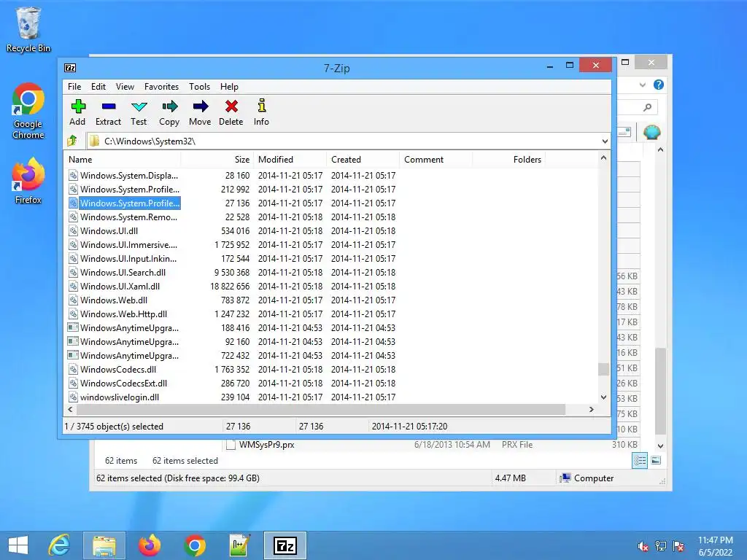Click the file icon of Windows.UI.dll
Viewport: 747px width, 560px height.
pos(73,231)
